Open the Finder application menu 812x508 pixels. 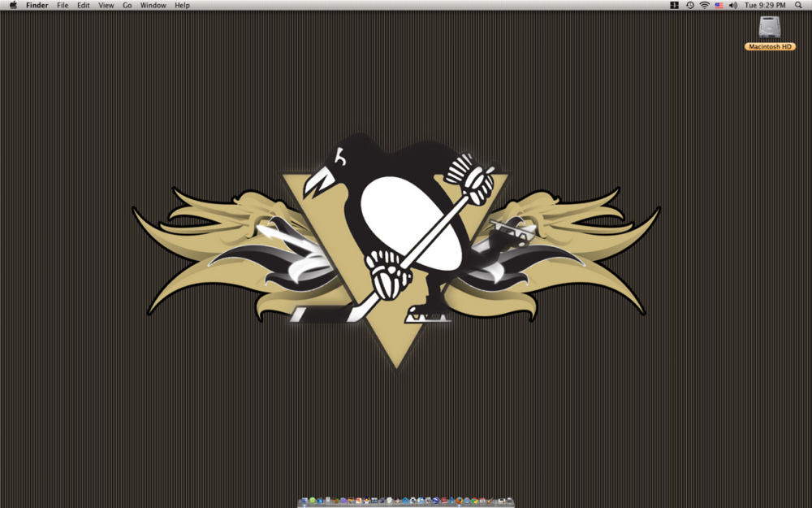tap(37, 5)
